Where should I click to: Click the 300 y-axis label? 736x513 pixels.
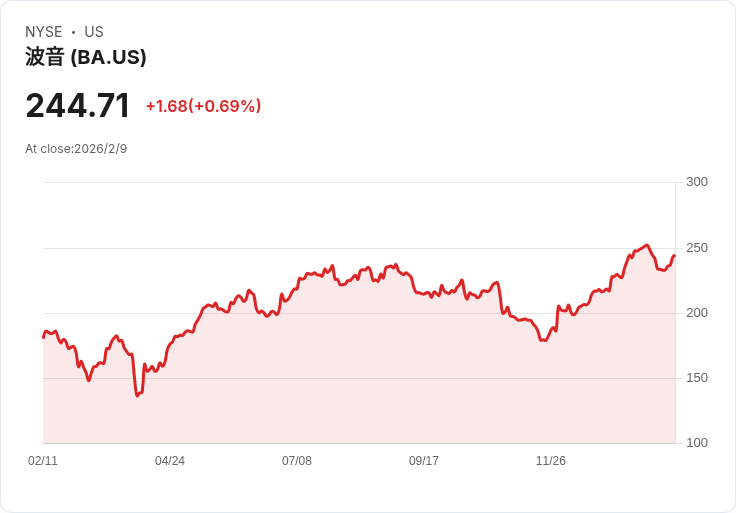(697, 182)
